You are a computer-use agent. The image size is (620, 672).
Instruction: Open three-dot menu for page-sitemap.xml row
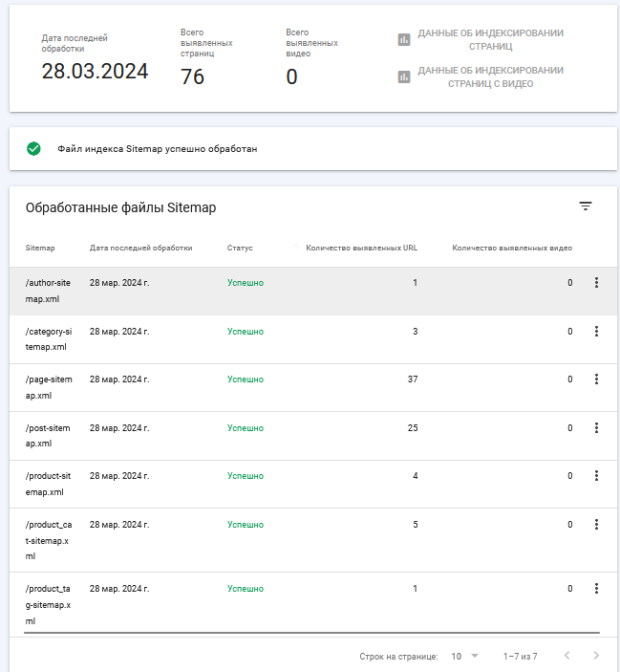pyautogui.click(x=596, y=379)
